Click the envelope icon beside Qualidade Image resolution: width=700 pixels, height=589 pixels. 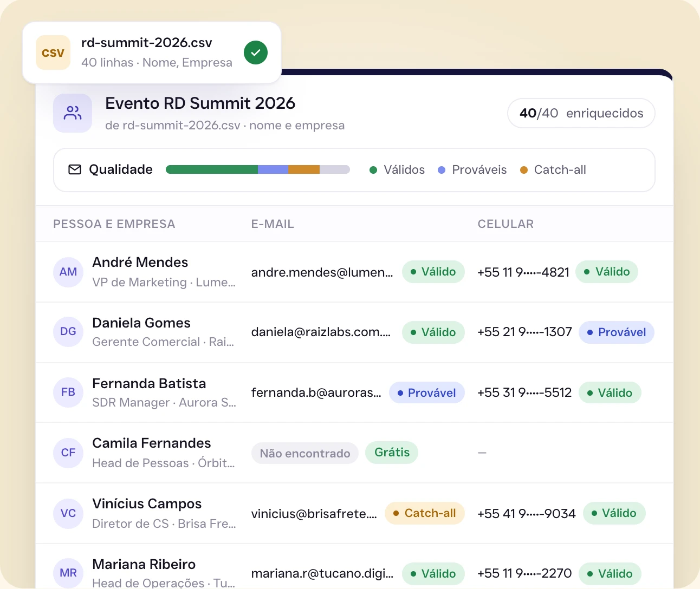tap(75, 169)
